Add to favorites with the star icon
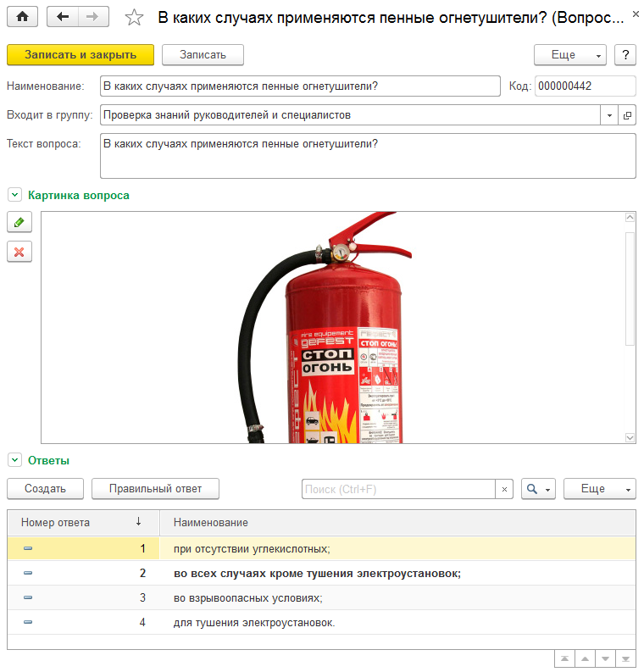This screenshot has height=672, width=644. pyautogui.click(x=134, y=18)
